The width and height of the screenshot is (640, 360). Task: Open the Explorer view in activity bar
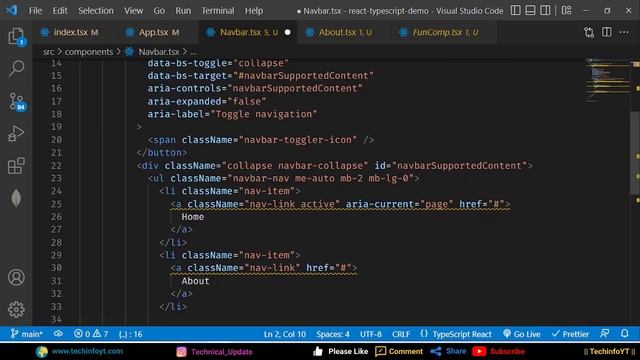pos(16,36)
